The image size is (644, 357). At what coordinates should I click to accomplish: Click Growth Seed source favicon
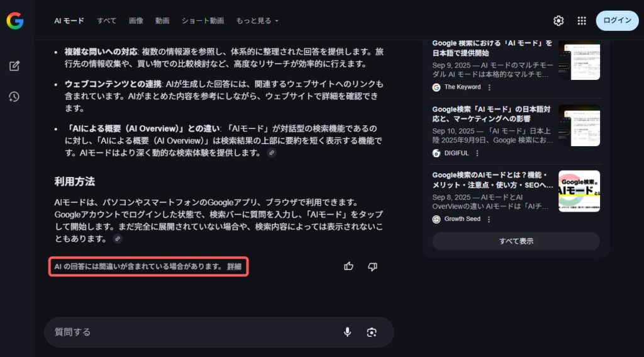(436, 219)
